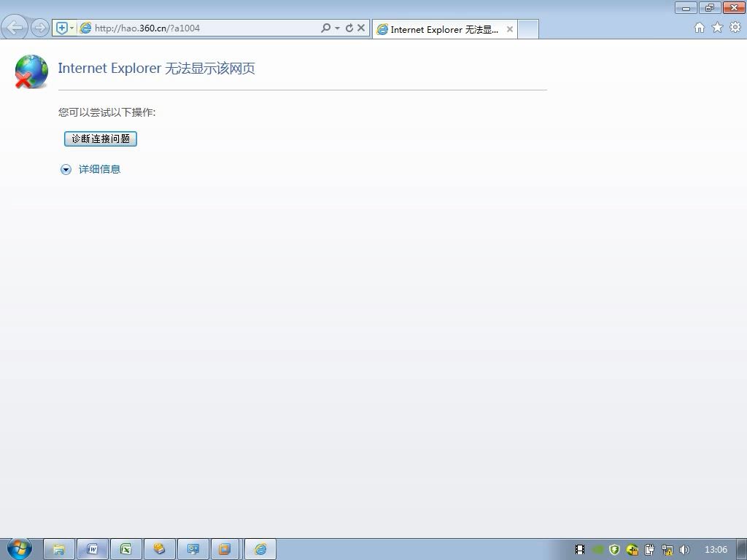
Task: Open the network warning tray icon
Action: (x=667, y=550)
